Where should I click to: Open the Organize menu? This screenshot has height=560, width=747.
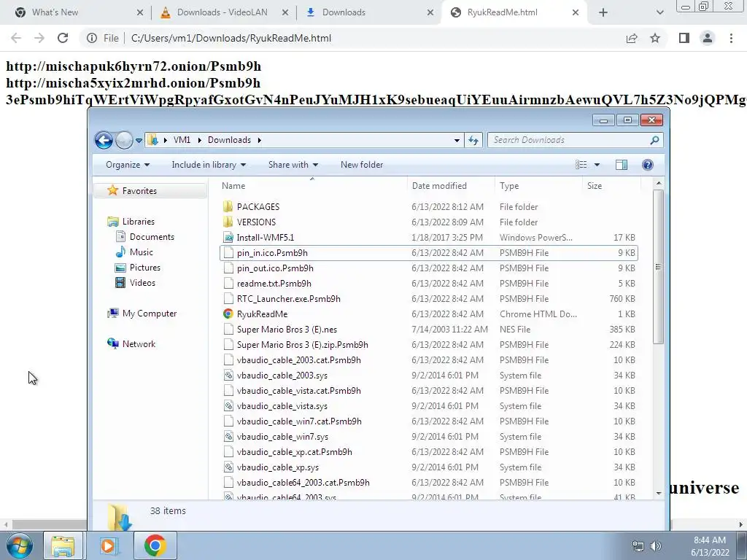click(x=128, y=165)
